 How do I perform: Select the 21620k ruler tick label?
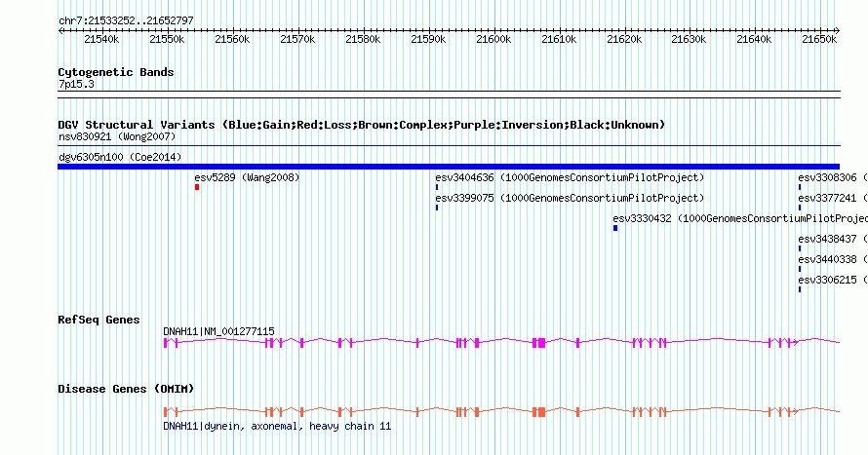[x=624, y=39]
